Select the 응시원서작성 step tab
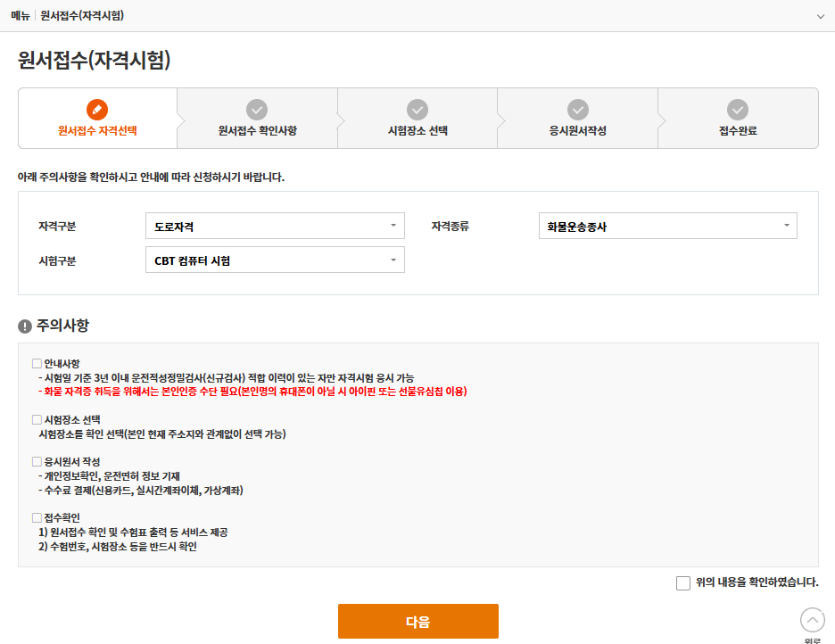835x644 pixels. tap(578, 118)
